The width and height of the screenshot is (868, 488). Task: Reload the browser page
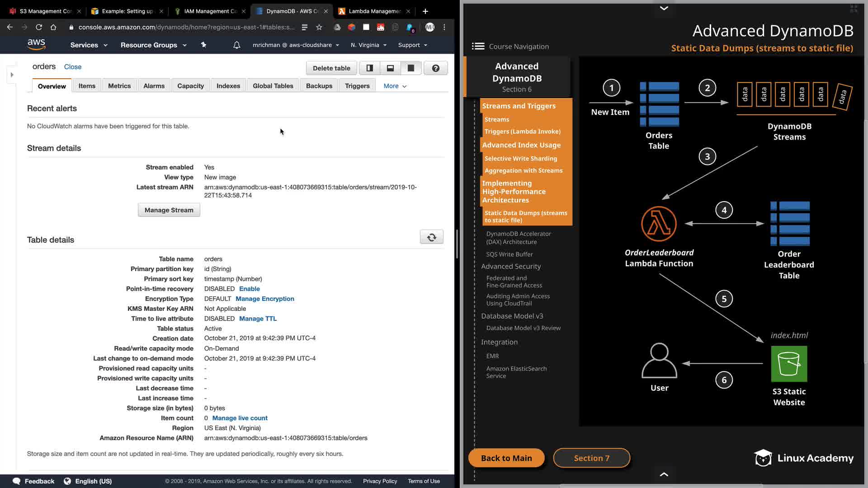(x=39, y=27)
